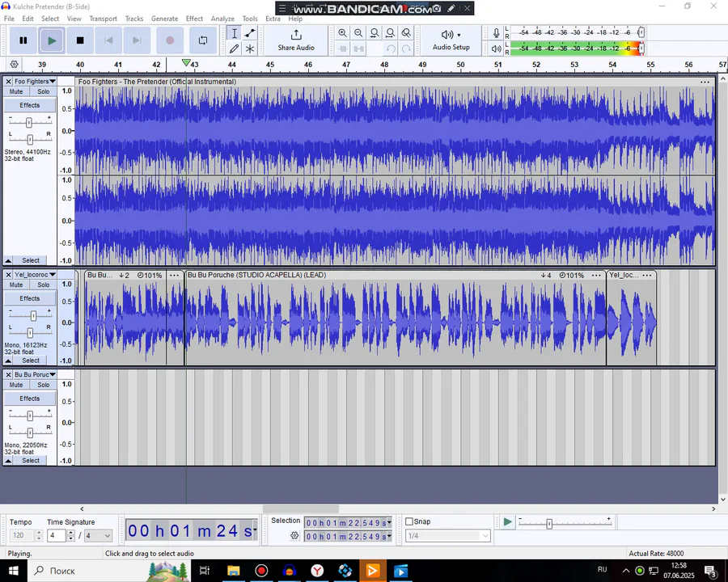Open the Foo Fighters track name dropdown

tap(34, 81)
